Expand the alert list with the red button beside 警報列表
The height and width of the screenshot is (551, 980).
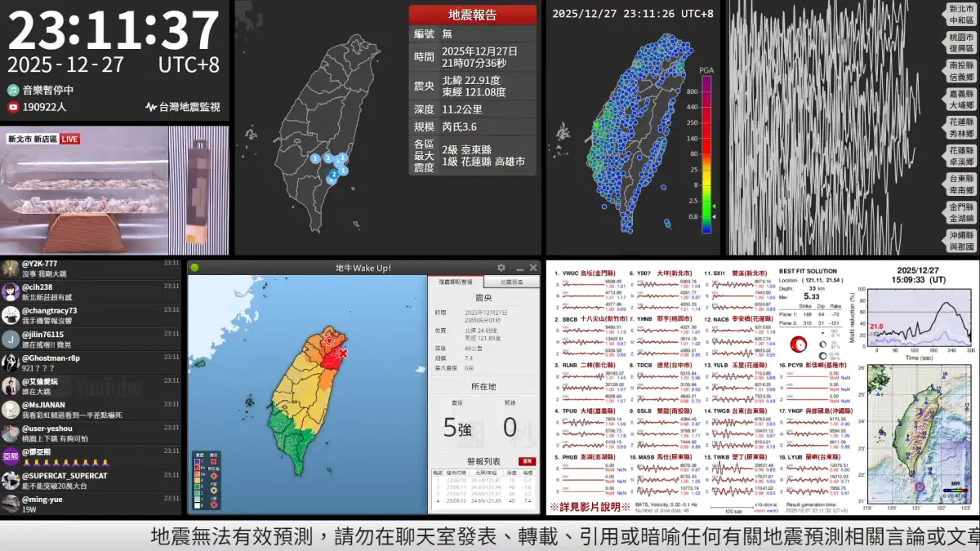(528, 462)
